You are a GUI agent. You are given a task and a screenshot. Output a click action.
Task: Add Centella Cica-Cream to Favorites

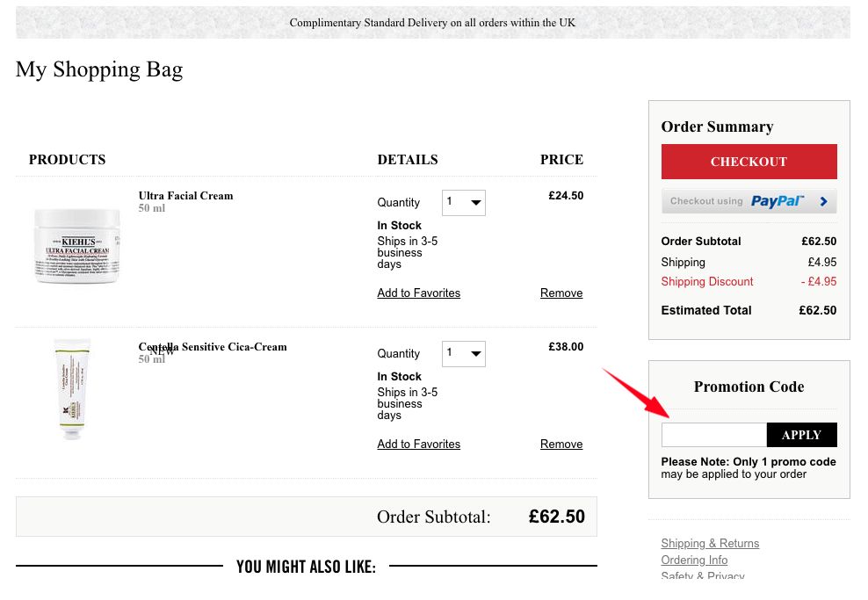418,445
